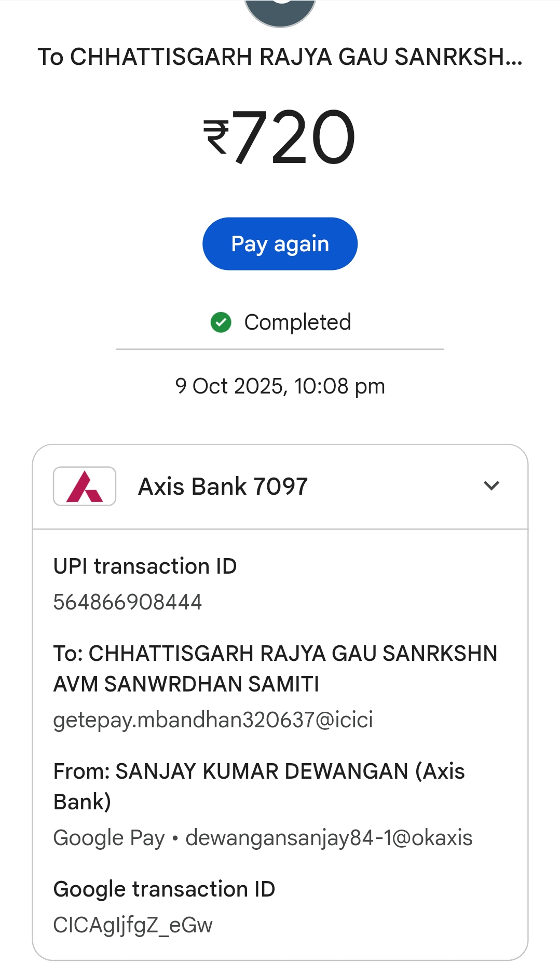Tap the recipient profile avatar at top
560x963 pixels.
[x=280, y=11]
